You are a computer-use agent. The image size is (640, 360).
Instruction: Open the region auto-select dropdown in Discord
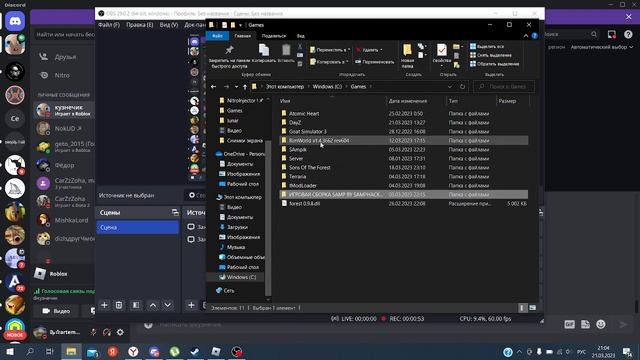pos(602,47)
